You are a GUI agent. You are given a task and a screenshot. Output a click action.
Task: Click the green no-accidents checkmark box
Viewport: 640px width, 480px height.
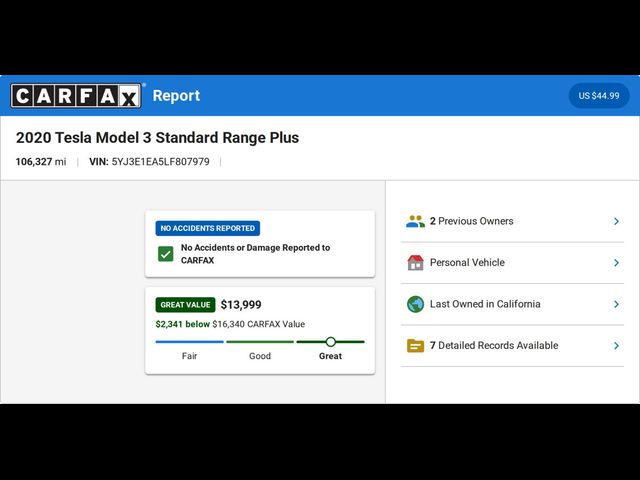pos(166,254)
